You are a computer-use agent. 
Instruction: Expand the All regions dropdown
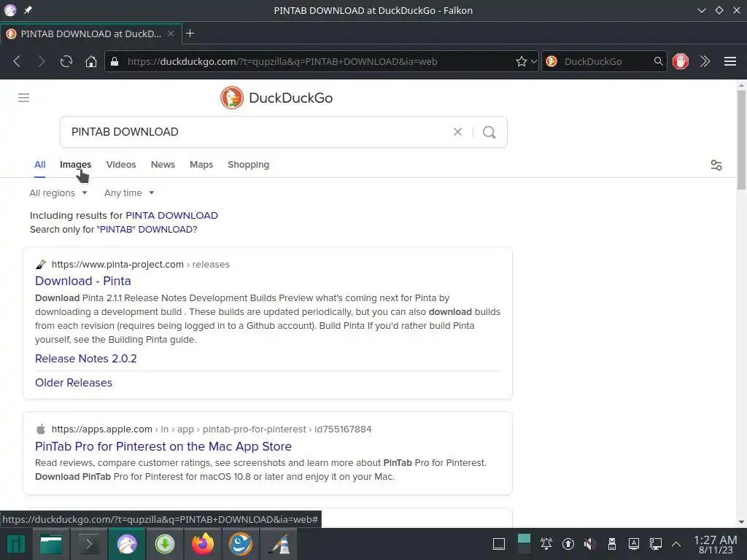click(58, 192)
